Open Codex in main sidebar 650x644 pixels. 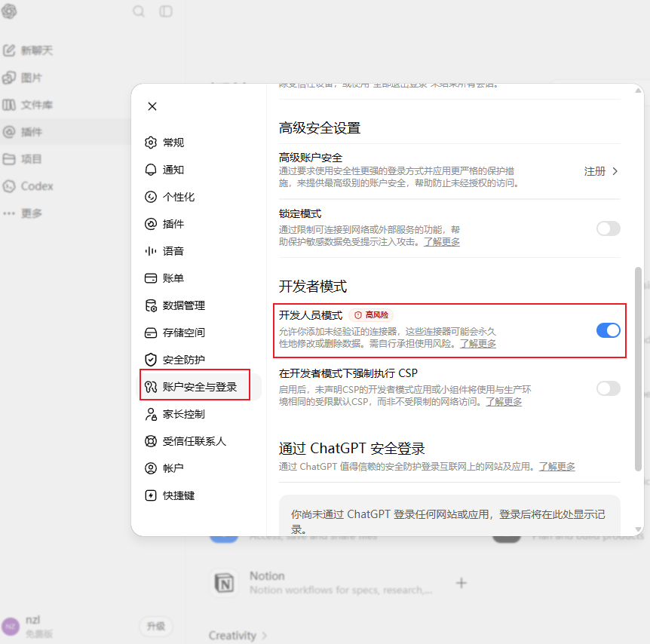click(x=28, y=186)
